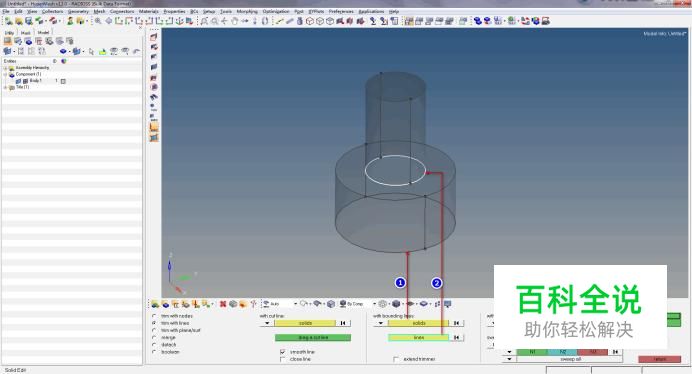Image resolution: width=692 pixels, height=374 pixels.
Task: Reset the bounding lines selection
Action: pos(457,337)
